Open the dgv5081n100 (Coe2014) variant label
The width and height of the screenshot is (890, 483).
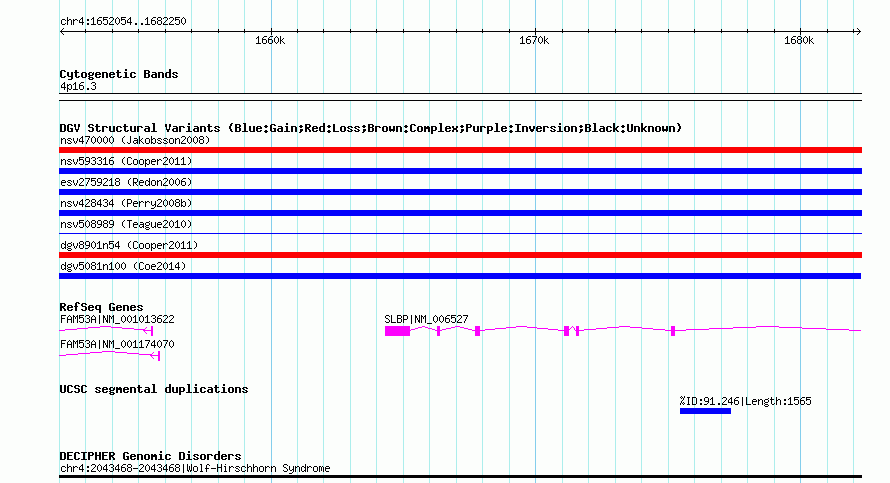coord(123,266)
